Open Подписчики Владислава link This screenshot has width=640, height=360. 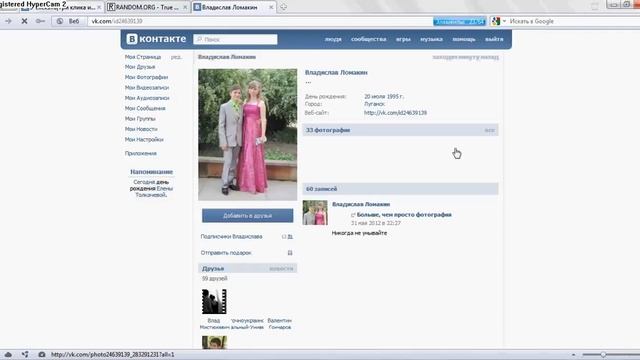(x=231, y=237)
